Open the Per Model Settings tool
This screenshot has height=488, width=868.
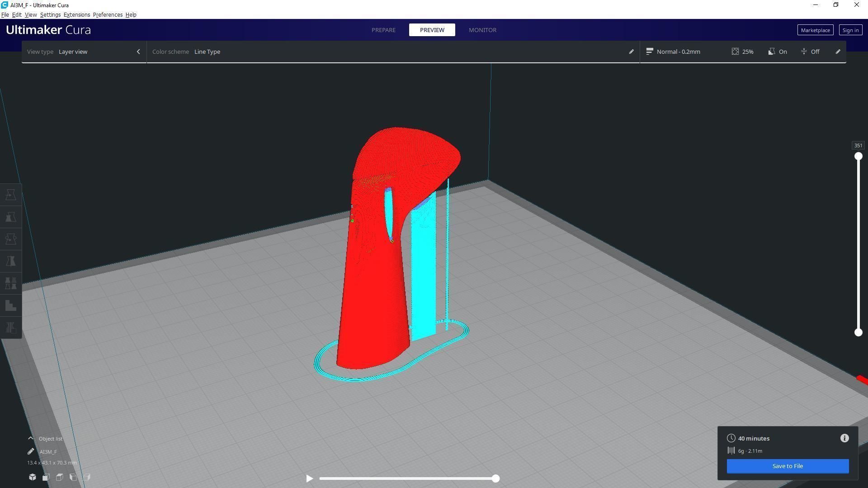pyautogui.click(x=11, y=283)
